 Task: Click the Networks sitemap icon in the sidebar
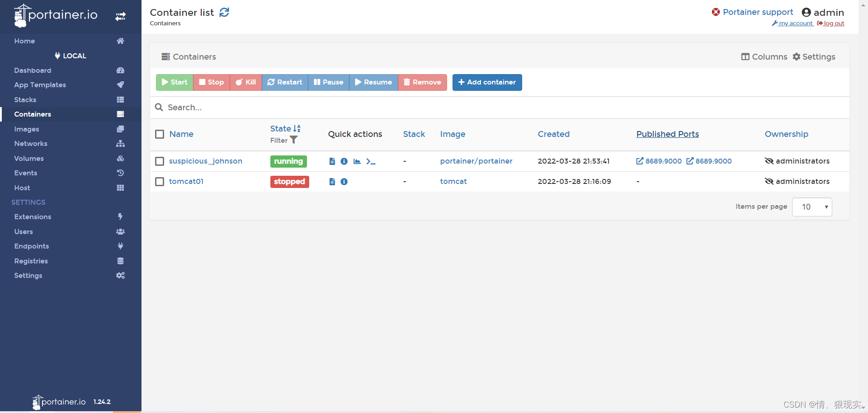(x=120, y=143)
